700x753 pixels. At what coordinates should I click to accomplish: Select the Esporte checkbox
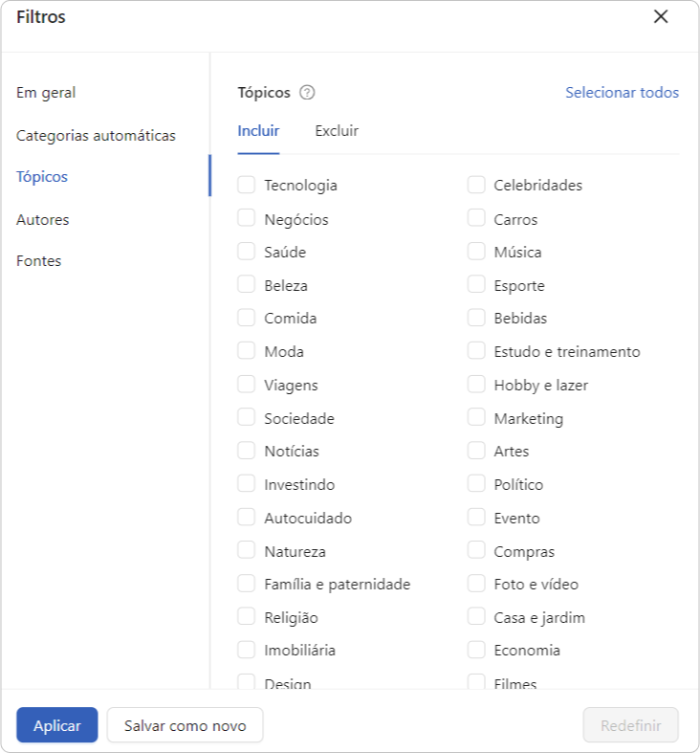click(476, 285)
